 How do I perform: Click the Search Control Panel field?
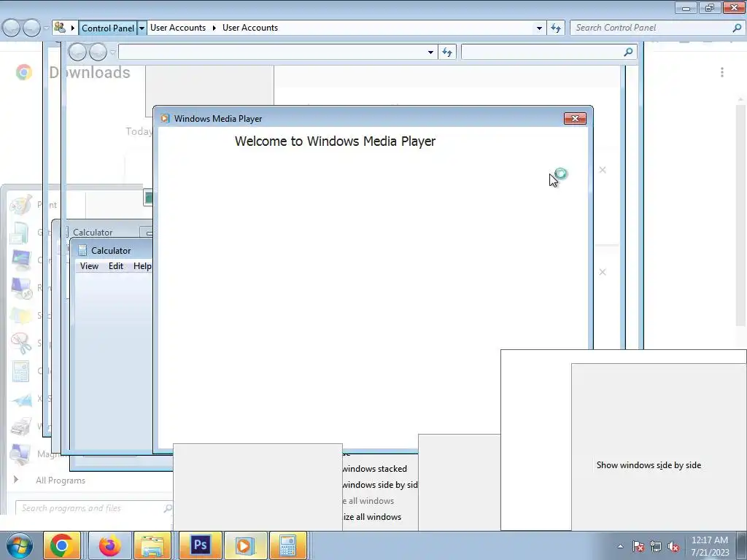[x=657, y=28]
